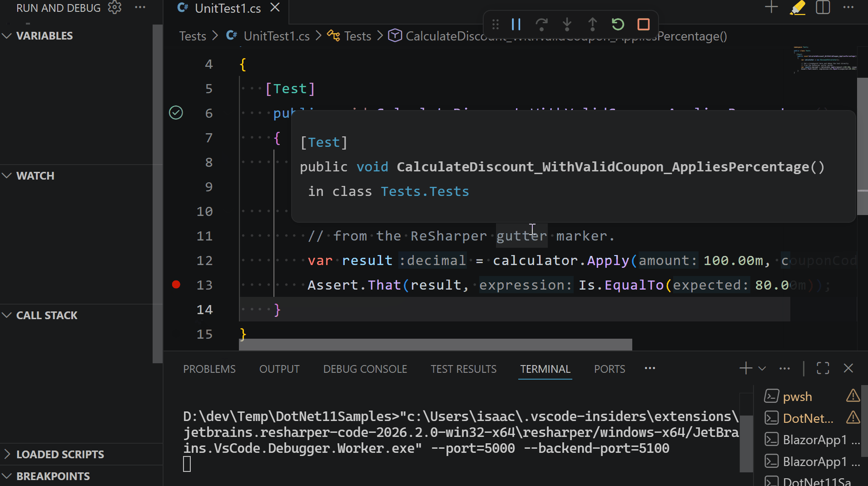Click the warning icon beside DotNet... terminal
Viewport: 868px width, 486px height.
point(853,417)
